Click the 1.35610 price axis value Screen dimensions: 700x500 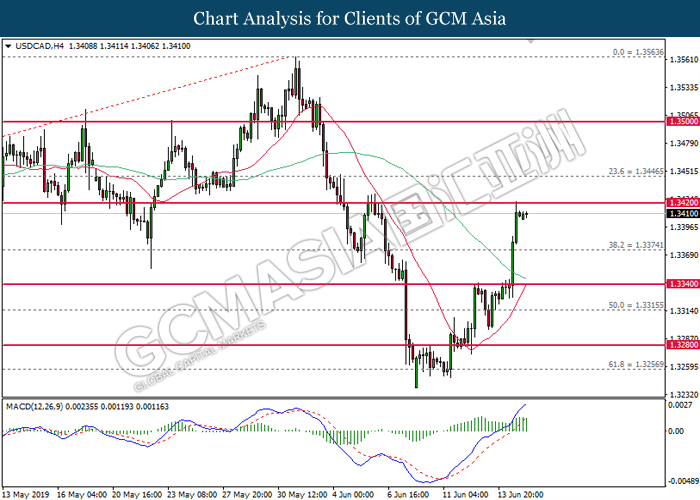pos(684,59)
